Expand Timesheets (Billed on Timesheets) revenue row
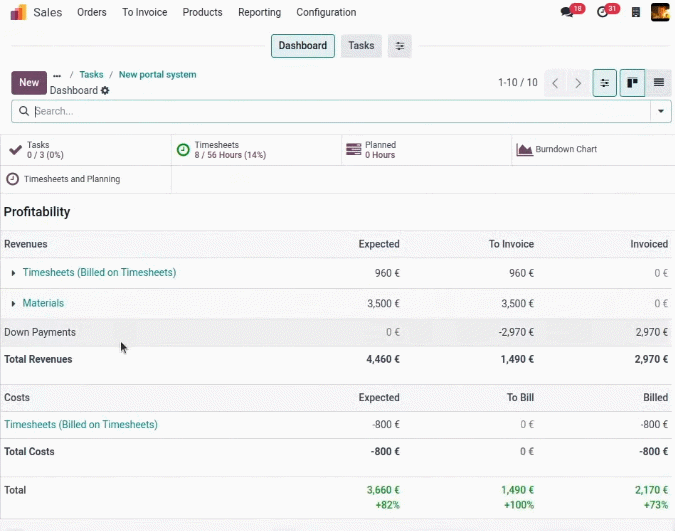This screenshot has height=531, width=675. coord(13,273)
